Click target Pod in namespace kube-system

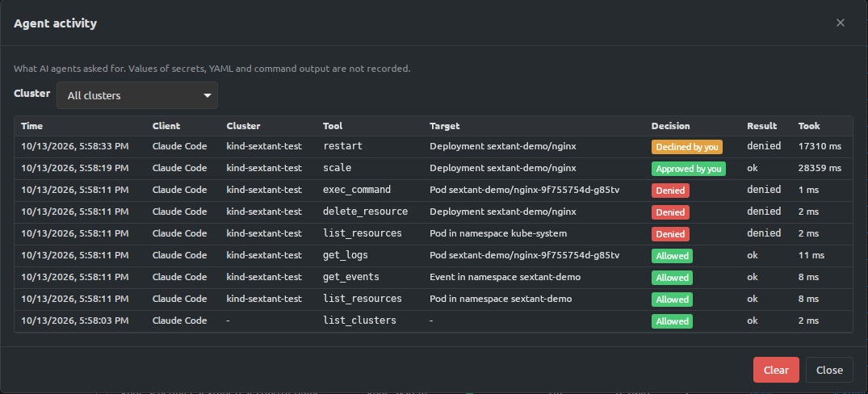498,233
